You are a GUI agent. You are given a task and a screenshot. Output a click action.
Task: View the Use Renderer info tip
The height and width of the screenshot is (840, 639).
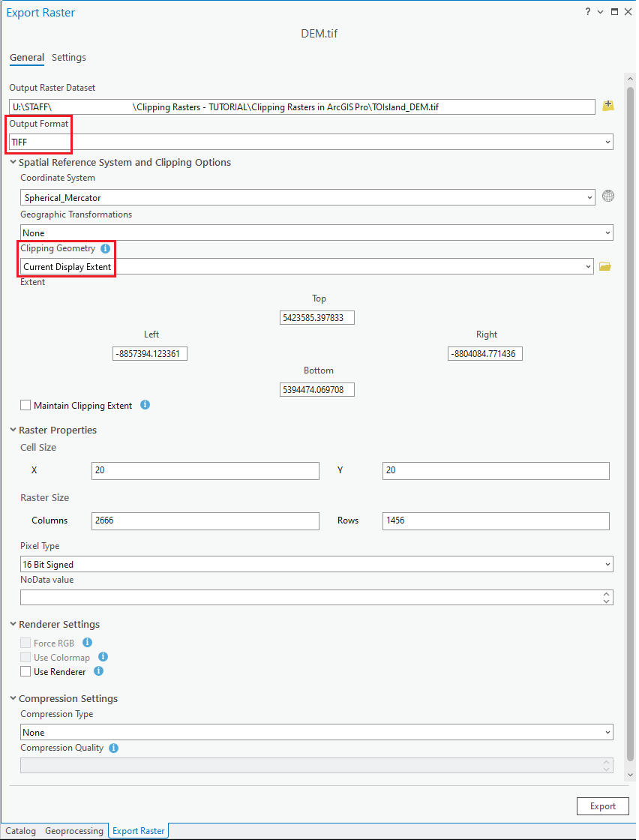click(97, 671)
